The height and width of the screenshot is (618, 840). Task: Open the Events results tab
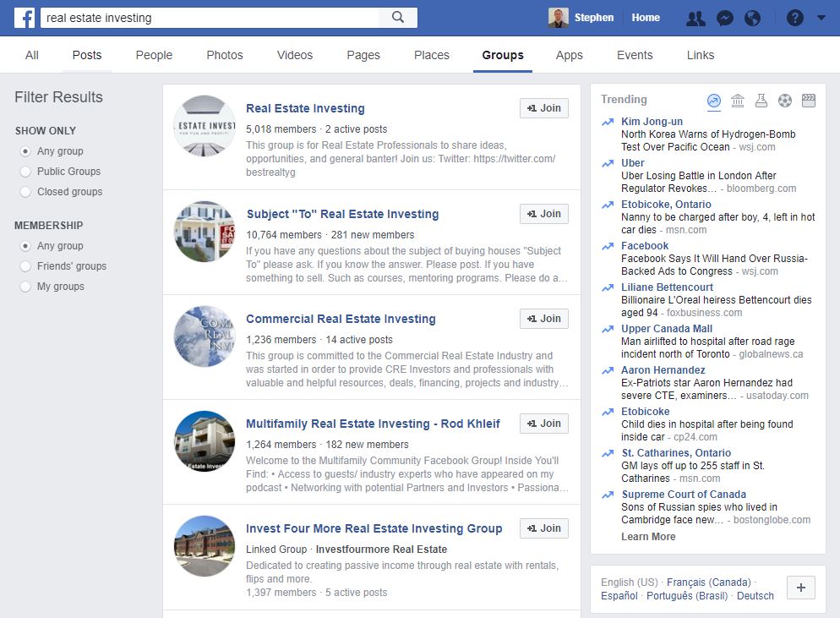[x=635, y=54]
